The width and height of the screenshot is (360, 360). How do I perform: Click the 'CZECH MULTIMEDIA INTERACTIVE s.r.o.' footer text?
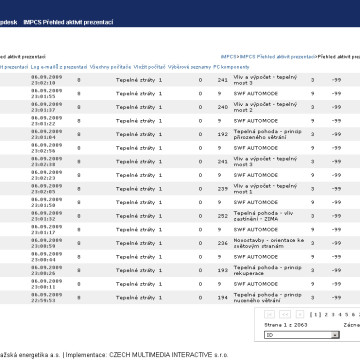pos(169,355)
